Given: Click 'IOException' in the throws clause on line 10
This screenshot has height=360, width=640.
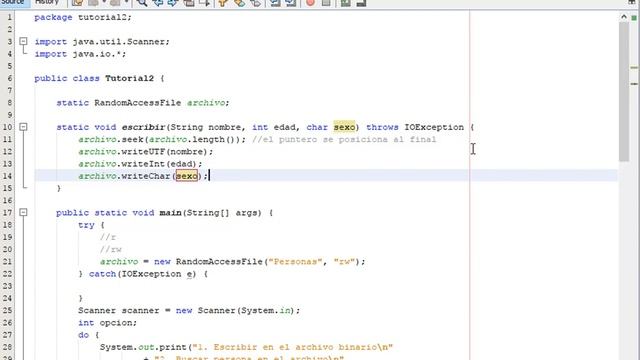Looking at the screenshot, I should (434, 127).
